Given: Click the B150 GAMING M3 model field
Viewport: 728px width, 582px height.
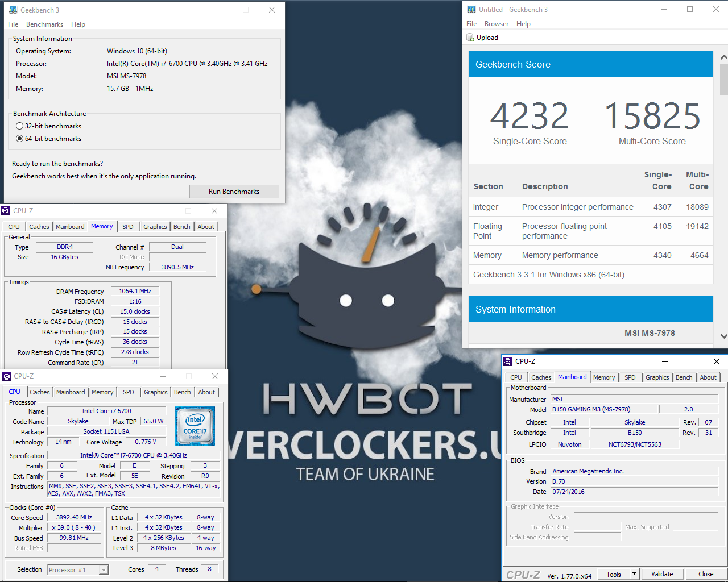Looking at the screenshot, I should tap(603, 409).
